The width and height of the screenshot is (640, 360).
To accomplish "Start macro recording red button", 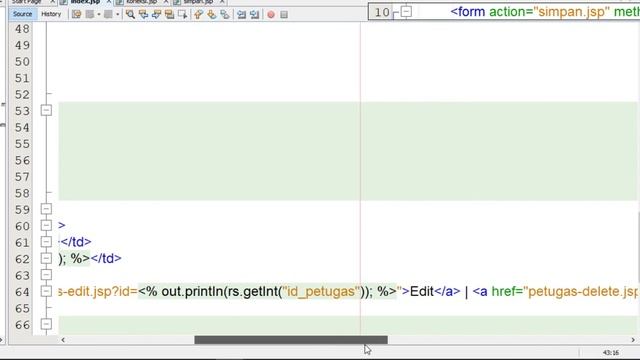I will tap(271, 15).
